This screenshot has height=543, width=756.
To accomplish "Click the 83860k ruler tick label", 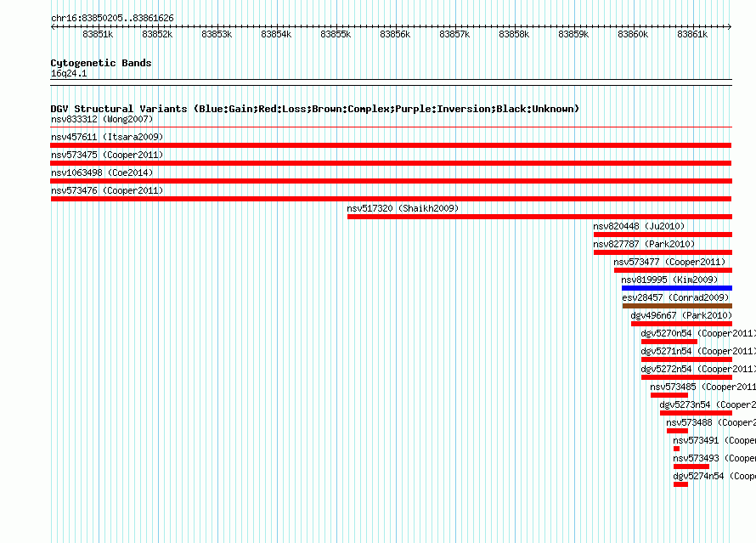I will [x=633, y=34].
